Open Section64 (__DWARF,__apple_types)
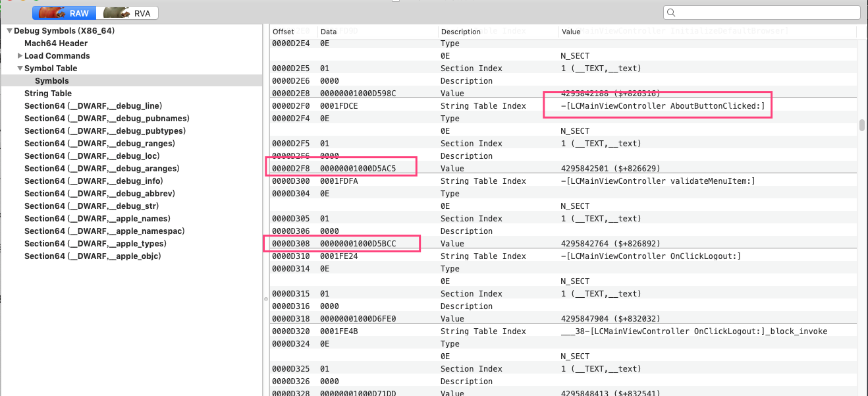868x396 pixels. click(96, 244)
